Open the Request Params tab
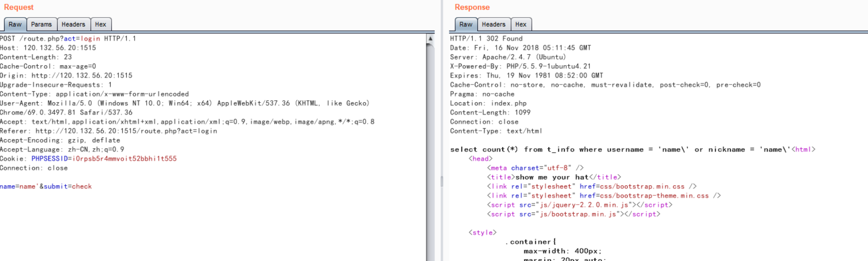This screenshot has width=868, height=261. coord(42,24)
